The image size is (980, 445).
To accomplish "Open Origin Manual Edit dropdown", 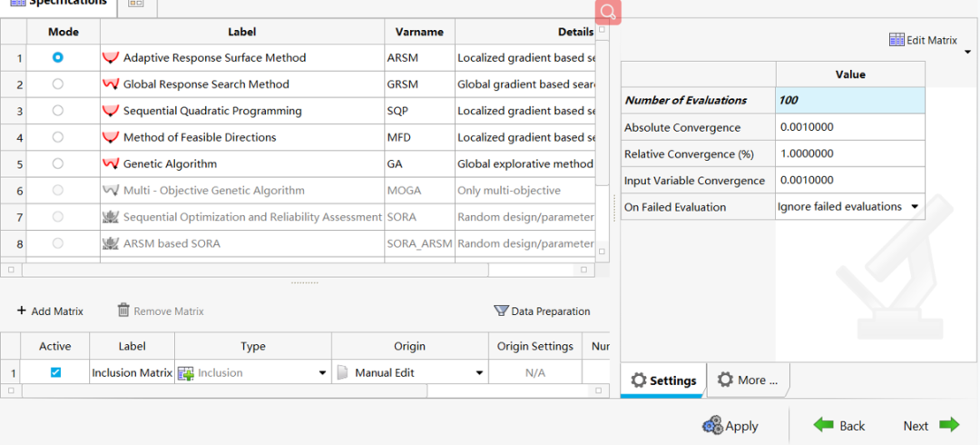I will (479, 373).
